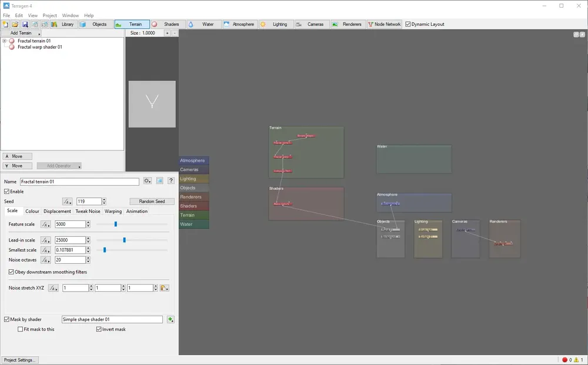Click the Random Seed button
The height and width of the screenshot is (365, 588).
[x=152, y=201]
